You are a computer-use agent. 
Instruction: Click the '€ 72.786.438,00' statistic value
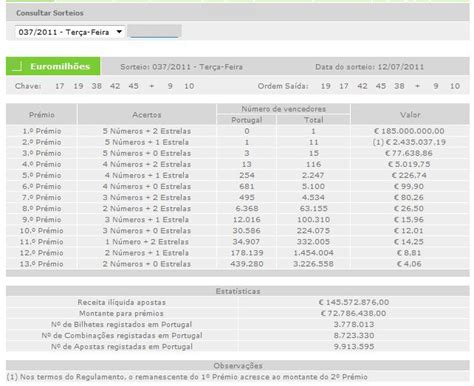[353, 313]
